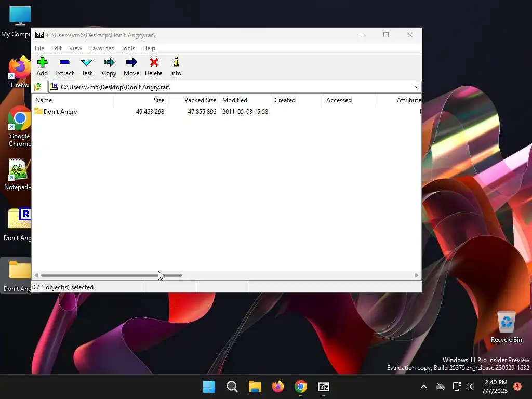
Task: Open the Info toolbar button
Action: (176, 66)
